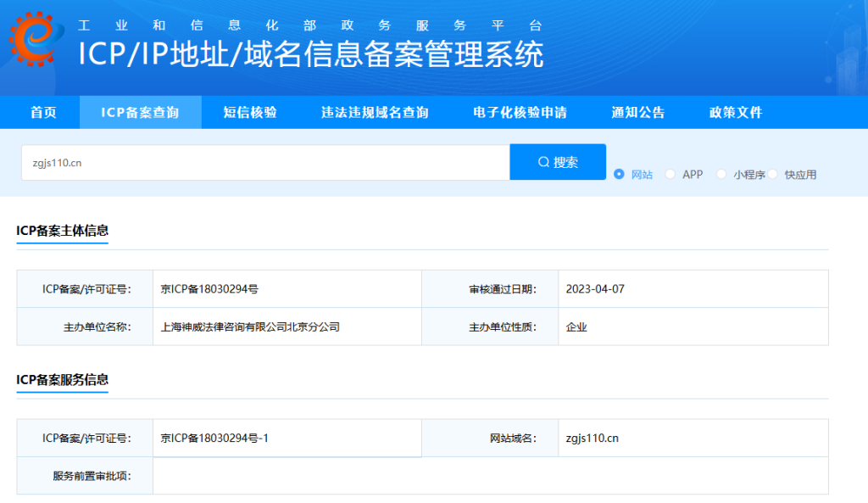Choose the 小程序 radio option
The image size is (868, 503).
pos(721,174)
